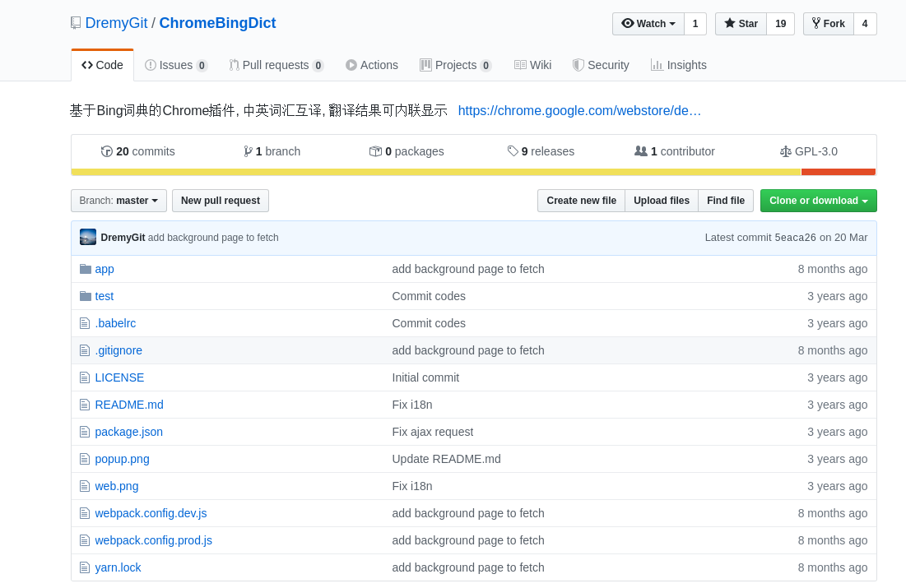The image size is (906, 588).
Task: Click the repository book icon beside DremyGit
Action: point(76,23)
